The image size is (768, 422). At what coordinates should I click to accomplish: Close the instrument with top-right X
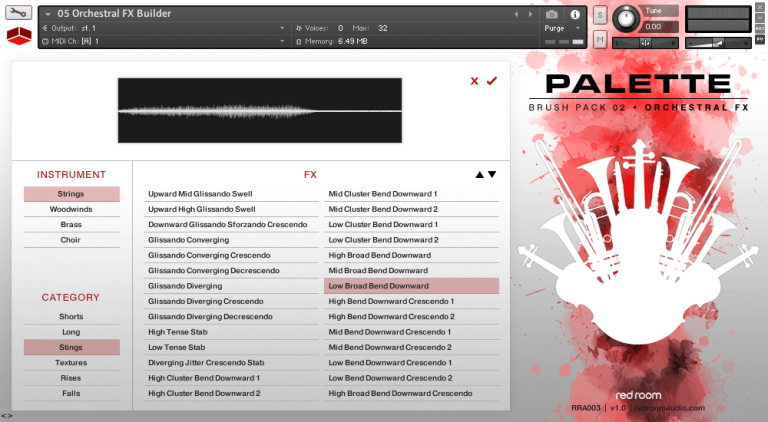point(760,8)
